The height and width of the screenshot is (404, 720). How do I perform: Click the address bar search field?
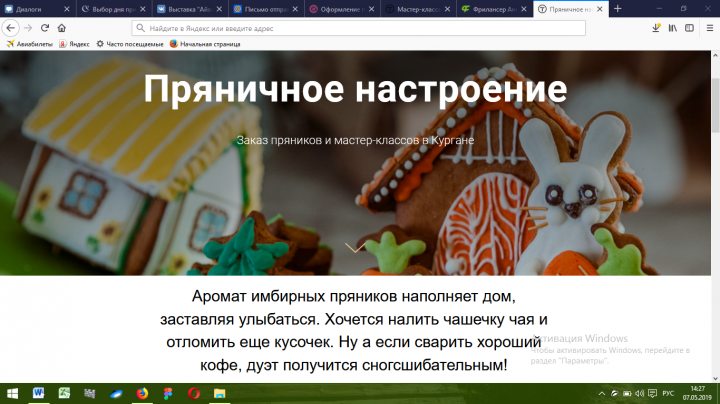(x=359, y=28)
